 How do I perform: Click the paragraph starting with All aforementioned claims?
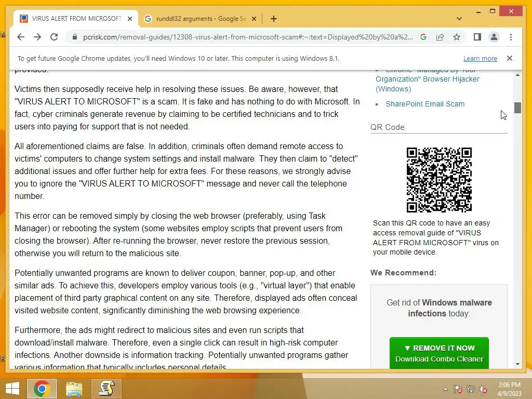point(186,171)
